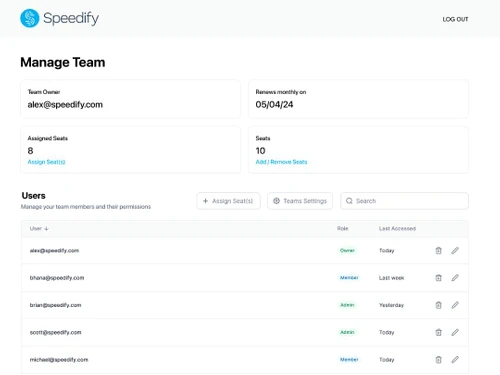Click the Member badge for michael
This screenshot has width=500, height=375.
pos(349,360)
